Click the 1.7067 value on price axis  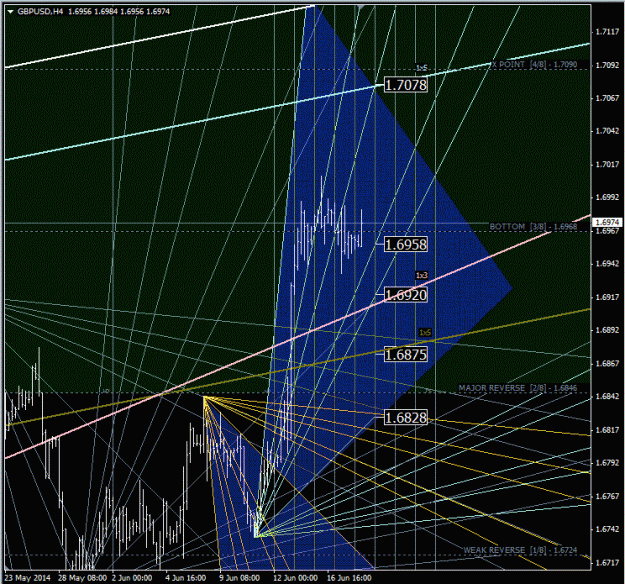[x=607, y=98]
